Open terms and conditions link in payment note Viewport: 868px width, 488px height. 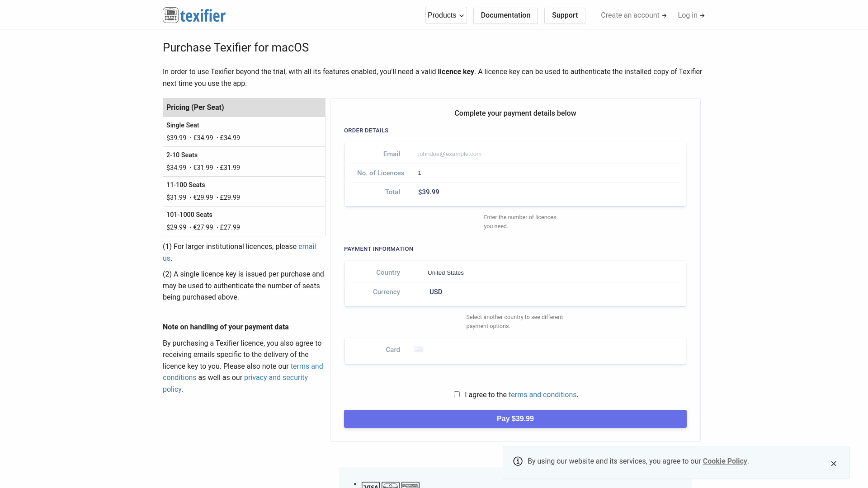[x=243, y=372]
